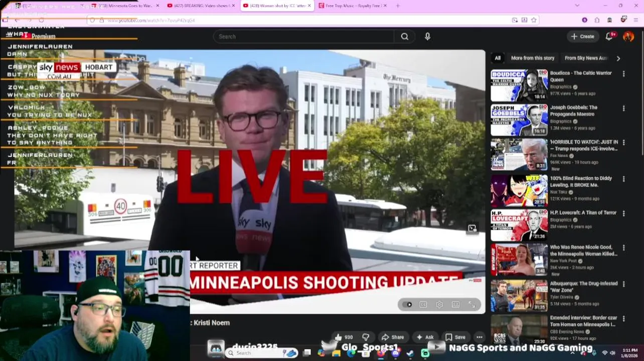The image size is (644, 361).
Task: Open options menu for Joseph Goebbels video
Action: pos(623,108)
